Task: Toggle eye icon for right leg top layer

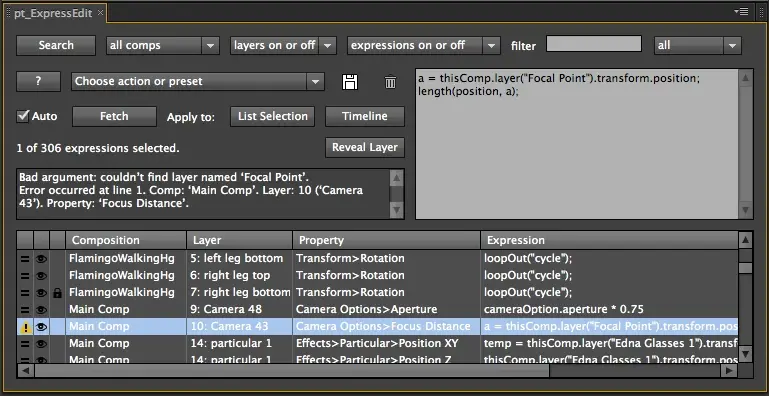Action: click(41, 276)
